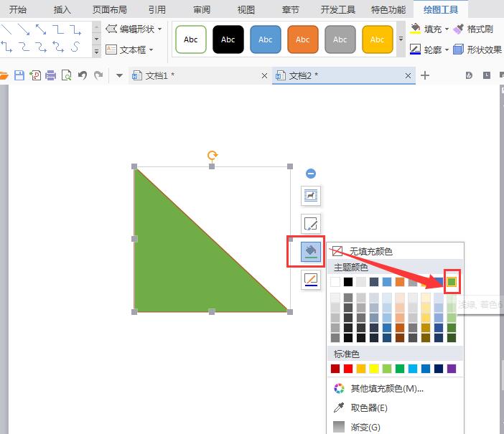Redo the last action
This screenshot has width=504, height=434.
(x=98, y=75)
